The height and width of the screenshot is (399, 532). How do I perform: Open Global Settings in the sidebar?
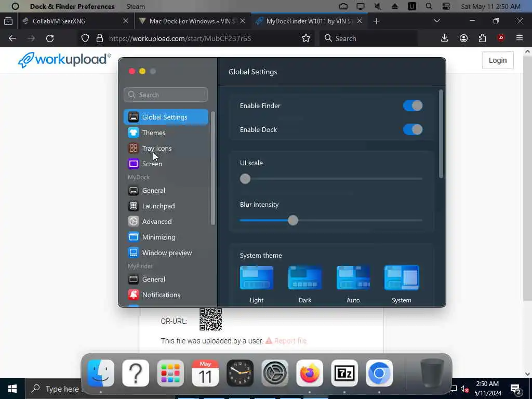point(166,117)
